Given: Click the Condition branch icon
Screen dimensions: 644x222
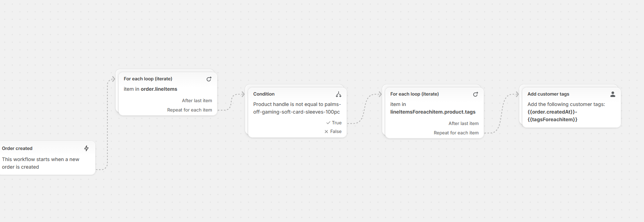Looking at the screenshot, I should [x=338, y=94].
